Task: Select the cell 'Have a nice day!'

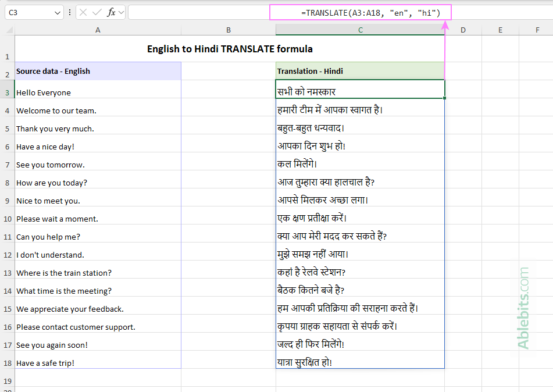Action: tap(98, 143)
